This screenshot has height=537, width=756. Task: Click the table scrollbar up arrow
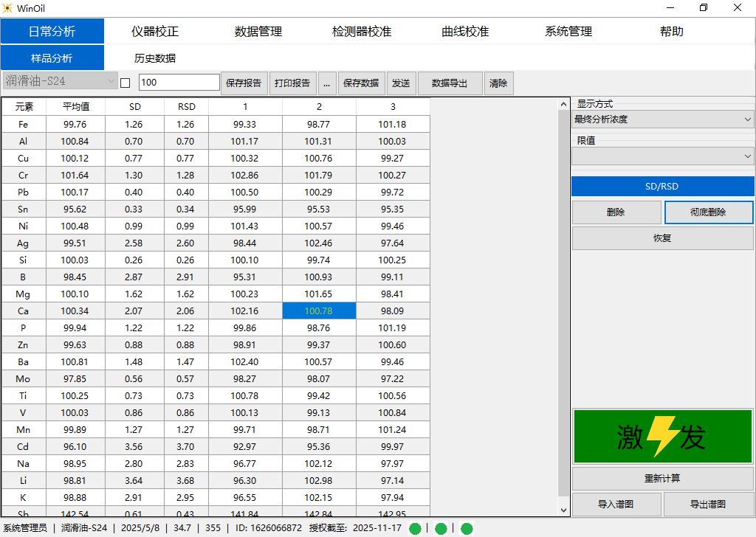pyautogui.click(x=563, y=104)
